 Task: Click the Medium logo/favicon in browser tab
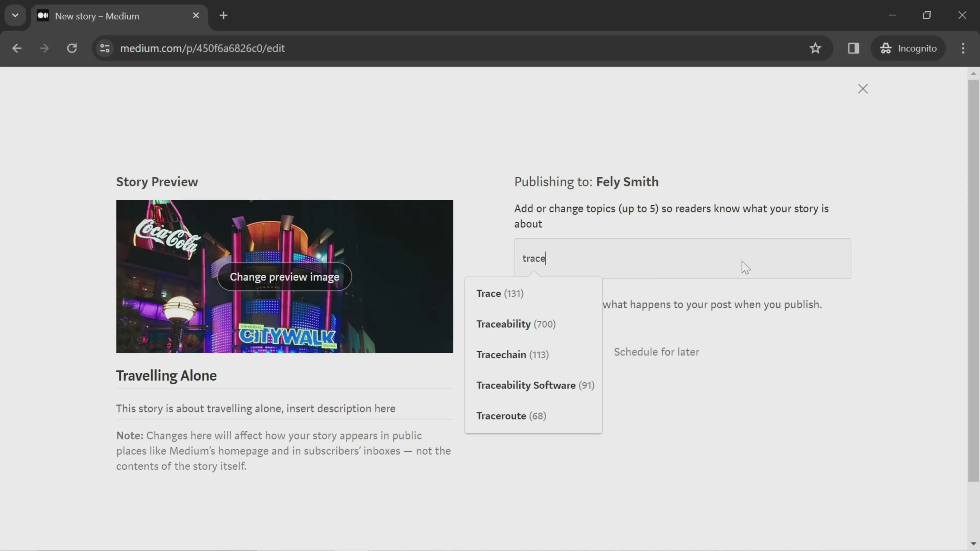tap(42, 16)
